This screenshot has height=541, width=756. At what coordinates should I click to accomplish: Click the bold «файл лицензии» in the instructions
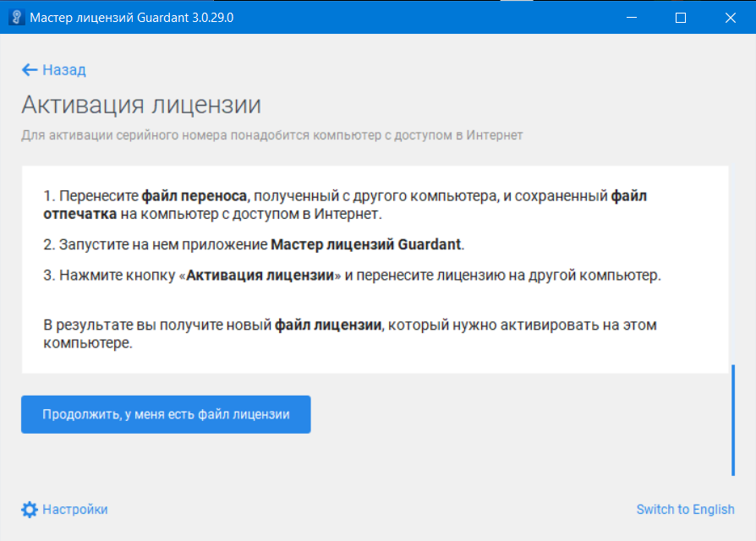[329, 325]
